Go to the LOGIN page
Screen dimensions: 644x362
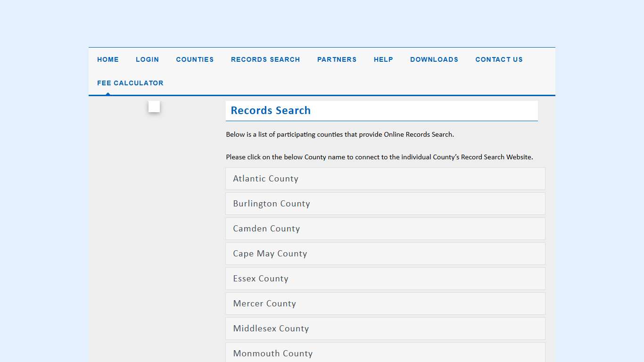tap(147, 59)
